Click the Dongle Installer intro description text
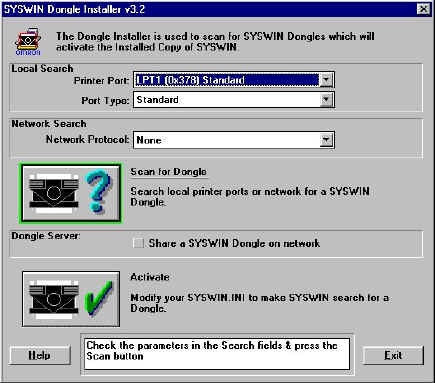The image size is (435, 383). point(215,42)
